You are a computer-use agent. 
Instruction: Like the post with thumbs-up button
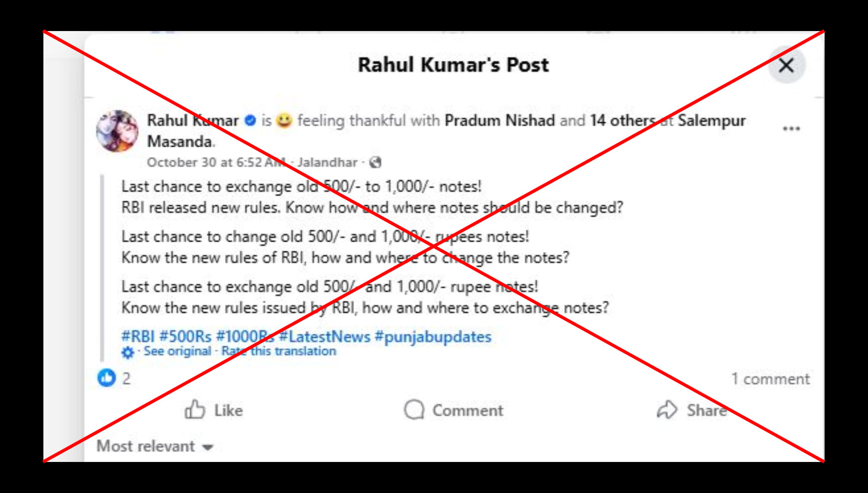tap(214, 410)
